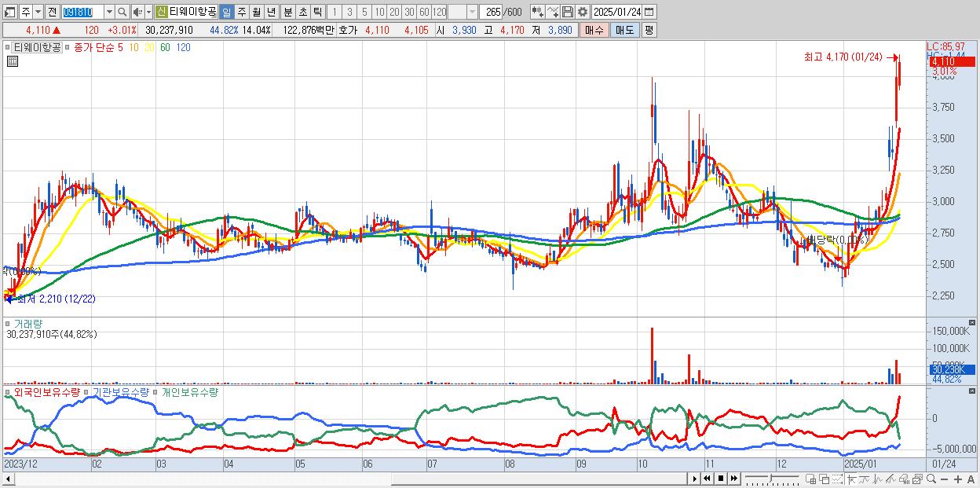
Task: Add a candlestick chart indicator icon
Action: point(538,12)
